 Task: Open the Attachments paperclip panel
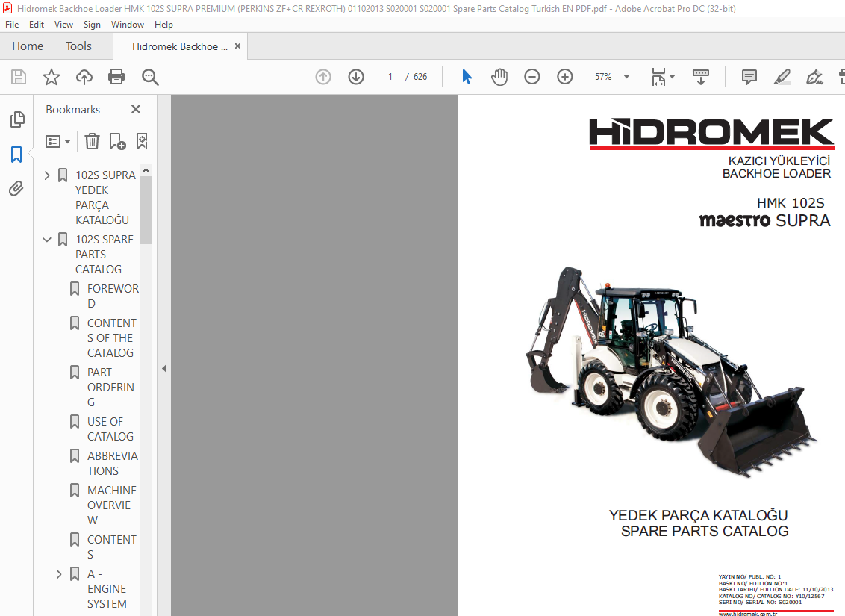click(x=16, y=189)
